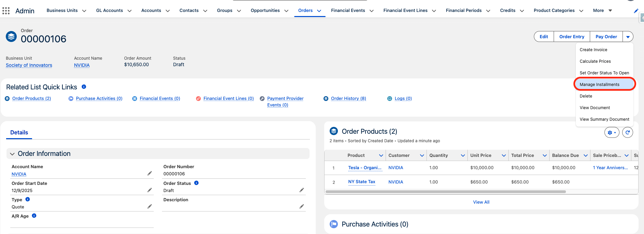
Task: Toggle the actions dropdown arrow next to Pay Order
Action: [x=628, y=37]
